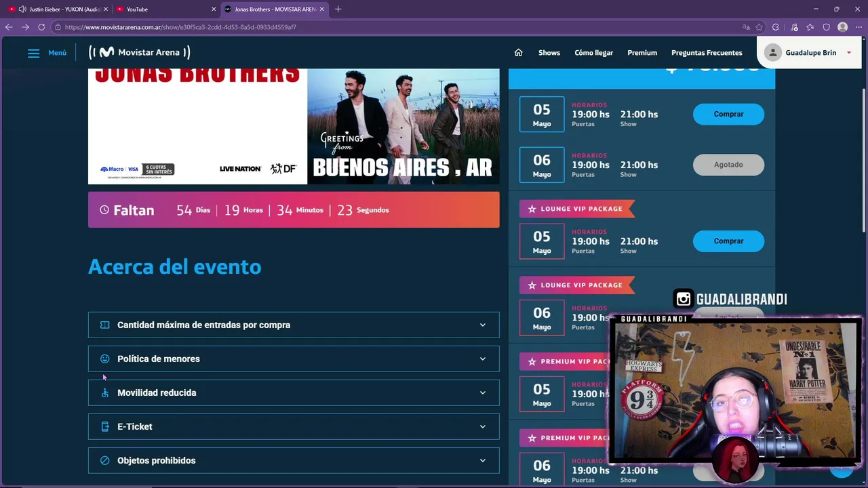Open the browser profile avatar

click(x=843, y=27)
